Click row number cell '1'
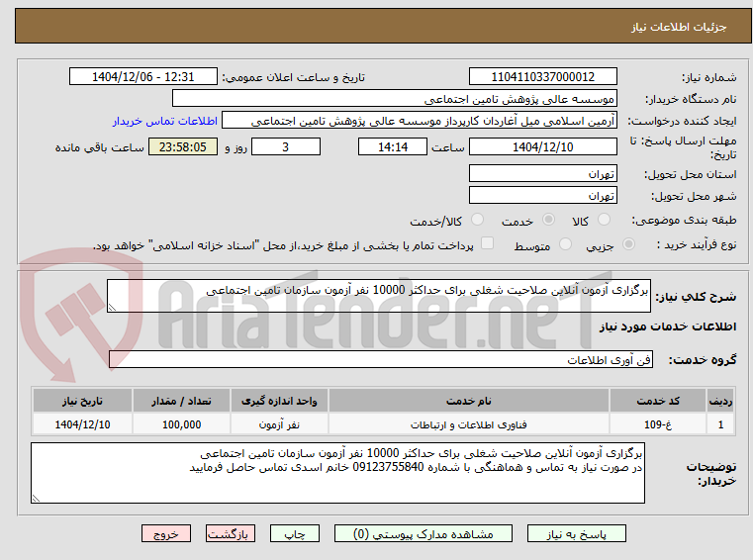The height and width of the screenshot is (560, 753). click(720, 424)
